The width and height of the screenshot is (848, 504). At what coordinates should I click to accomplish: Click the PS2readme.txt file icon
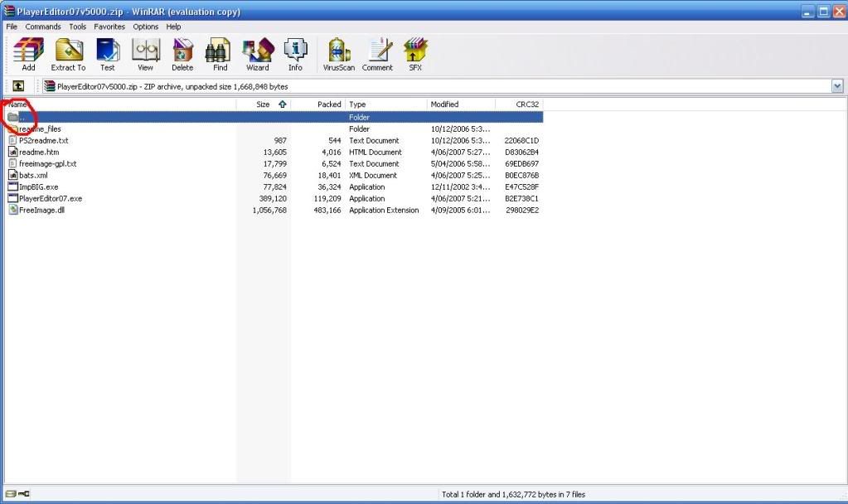click(13, 140)
